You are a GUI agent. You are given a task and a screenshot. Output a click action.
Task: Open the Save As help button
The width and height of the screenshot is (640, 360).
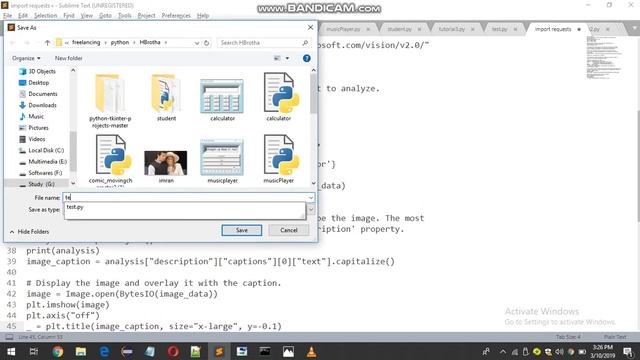click(307, 58)
